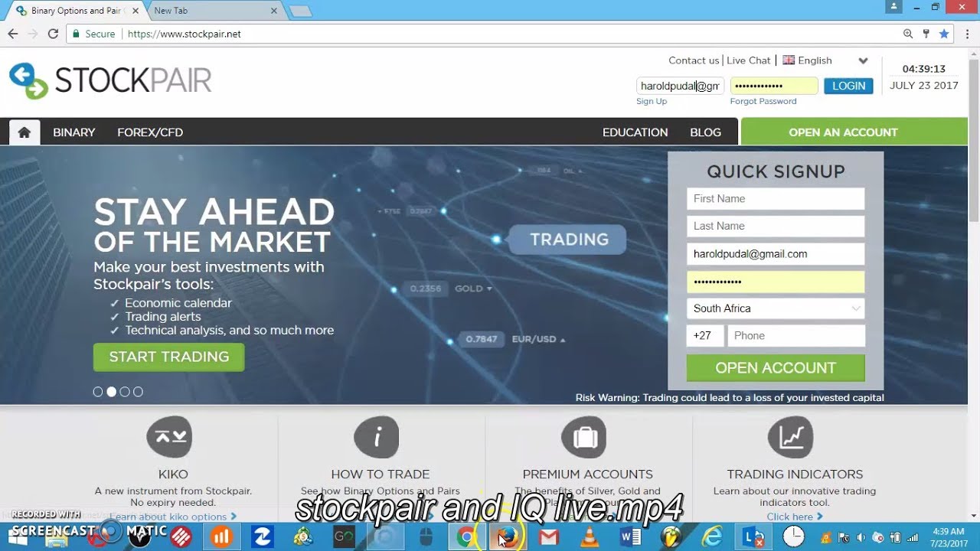The width and height of the screenshot is (980, 551).
Task: Bookmark this page with the star
Action: pyautogui.click(x=944, y=34)
